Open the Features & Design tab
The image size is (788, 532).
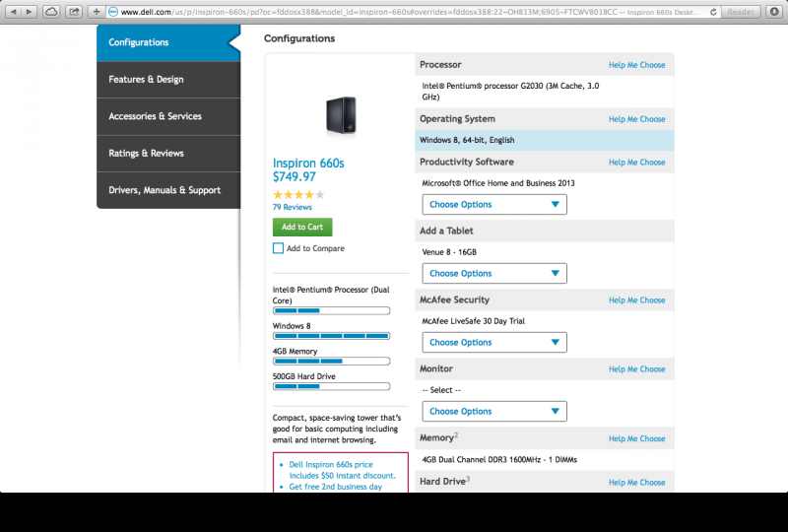pyautogui.click(x=168, y=80)
